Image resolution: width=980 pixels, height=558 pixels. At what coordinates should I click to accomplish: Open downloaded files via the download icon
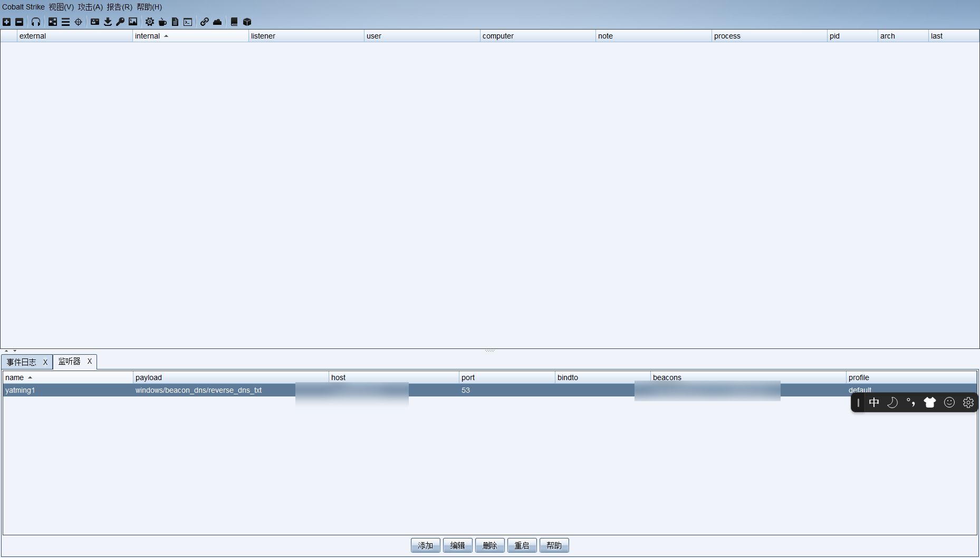(108, 22)
